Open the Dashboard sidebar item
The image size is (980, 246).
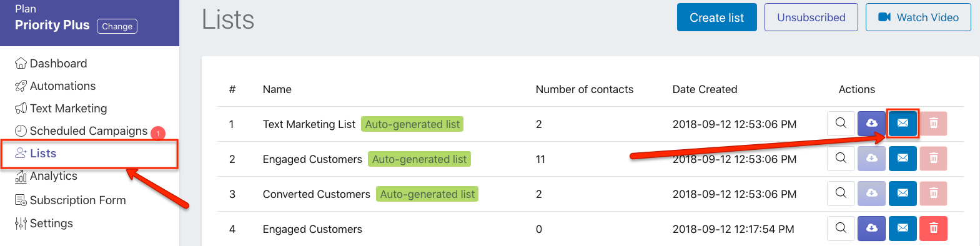(51, 63)
